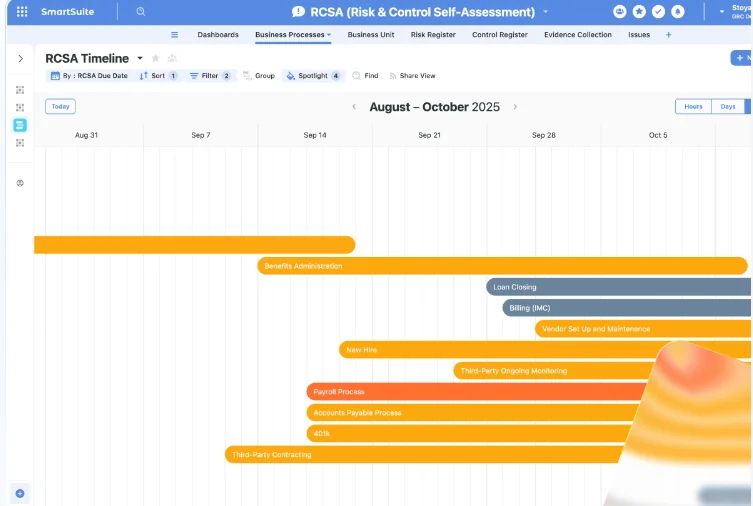Viewport: 753px width, 506px height.
Task: Open the tasks checkmark icon in the header
Action: (658, 12)
